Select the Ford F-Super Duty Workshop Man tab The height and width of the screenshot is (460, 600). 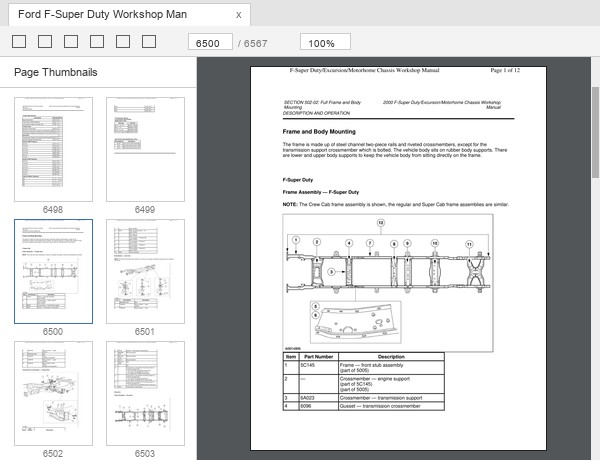coord(129,15)
